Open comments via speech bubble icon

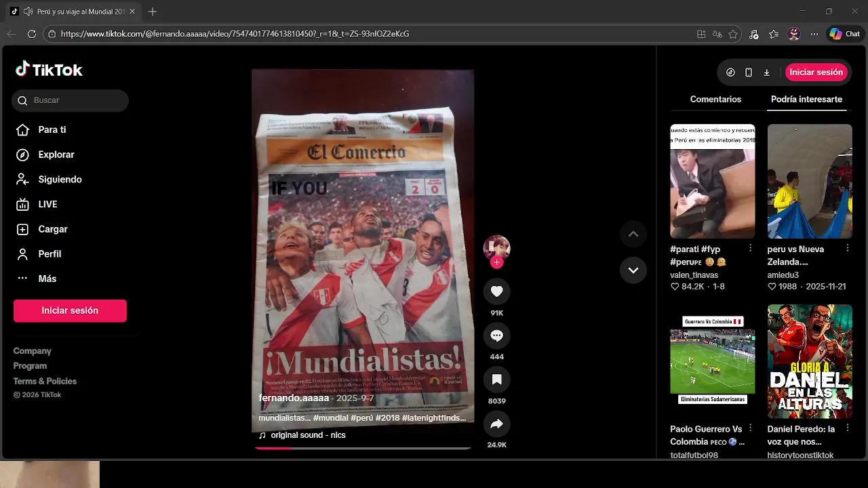(496, 335)
